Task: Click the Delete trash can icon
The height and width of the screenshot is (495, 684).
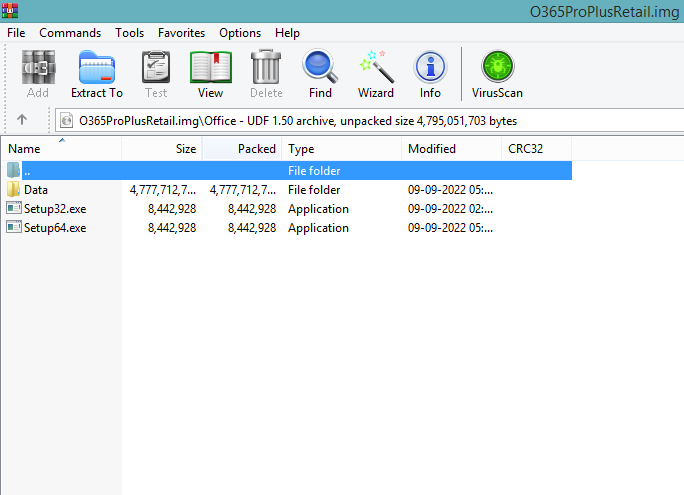Action: (x=266, y=68)
